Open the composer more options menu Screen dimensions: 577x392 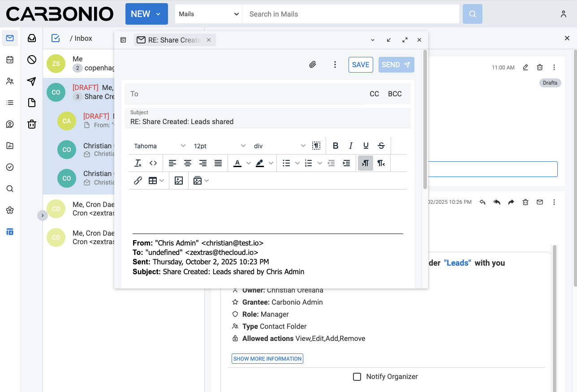335,65
